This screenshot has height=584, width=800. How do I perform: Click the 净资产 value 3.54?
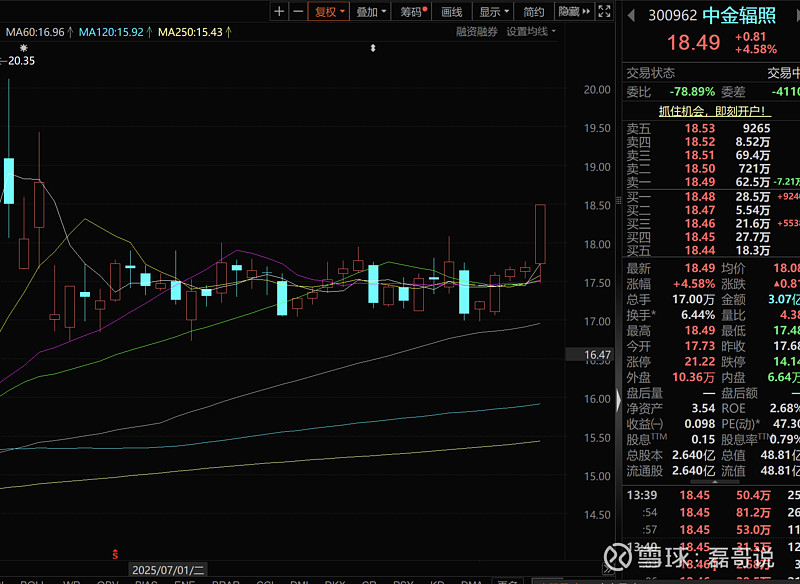click(704, 409)
